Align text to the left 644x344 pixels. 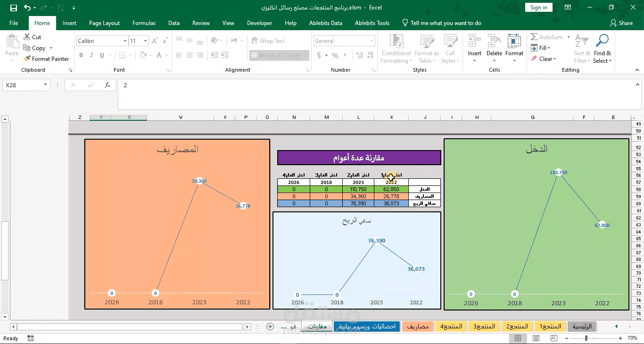pos(179,55)
